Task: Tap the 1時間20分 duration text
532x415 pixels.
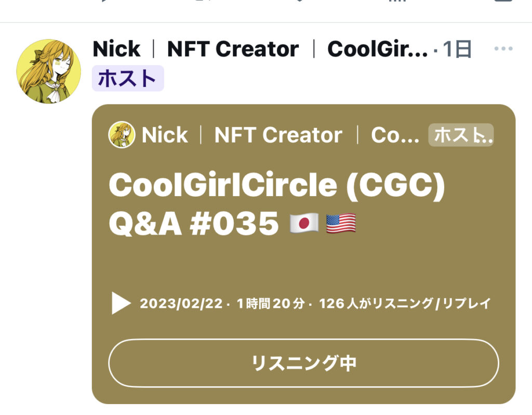Action: point(270,303)
